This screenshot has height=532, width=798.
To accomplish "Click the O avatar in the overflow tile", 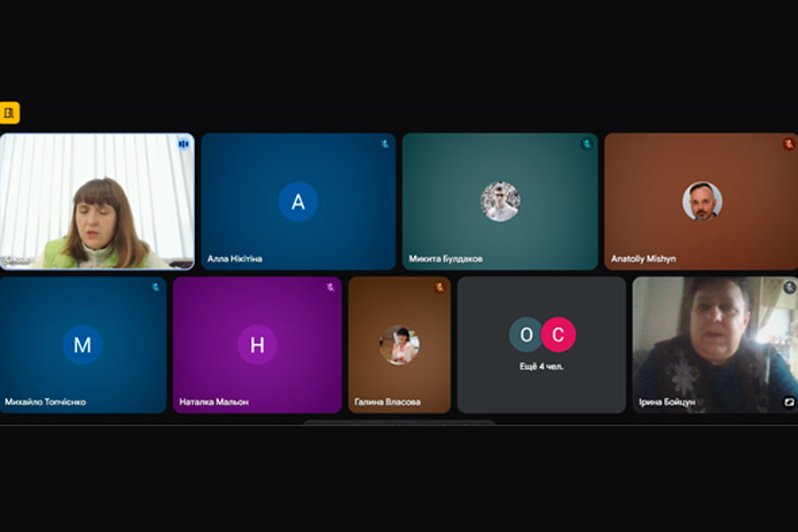I will 526,334.
